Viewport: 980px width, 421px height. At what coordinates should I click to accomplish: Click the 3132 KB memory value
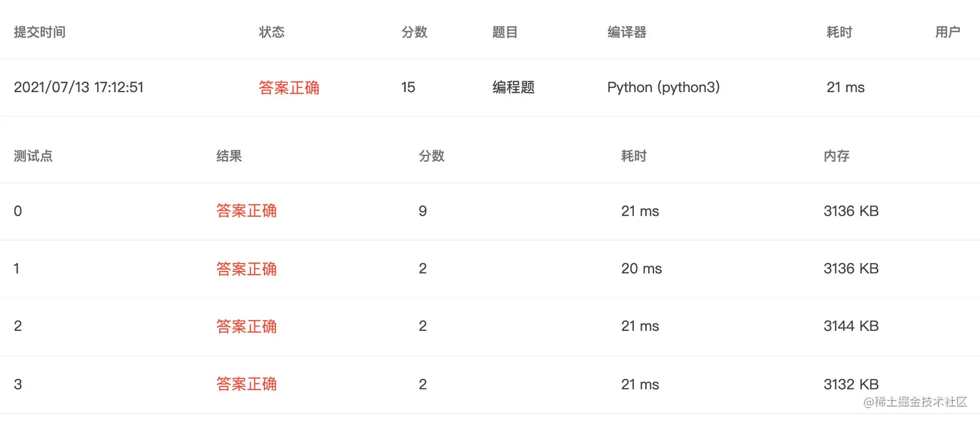point(851,385)
